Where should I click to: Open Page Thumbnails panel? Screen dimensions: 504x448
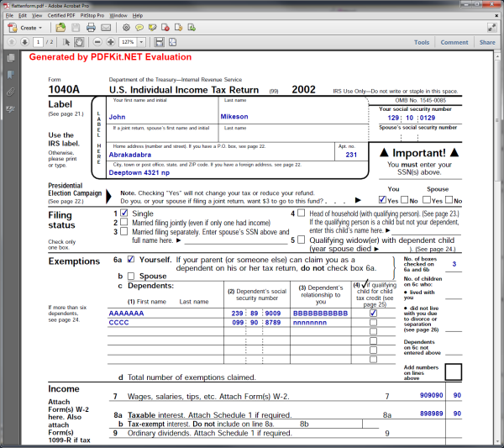coord(11,58)
